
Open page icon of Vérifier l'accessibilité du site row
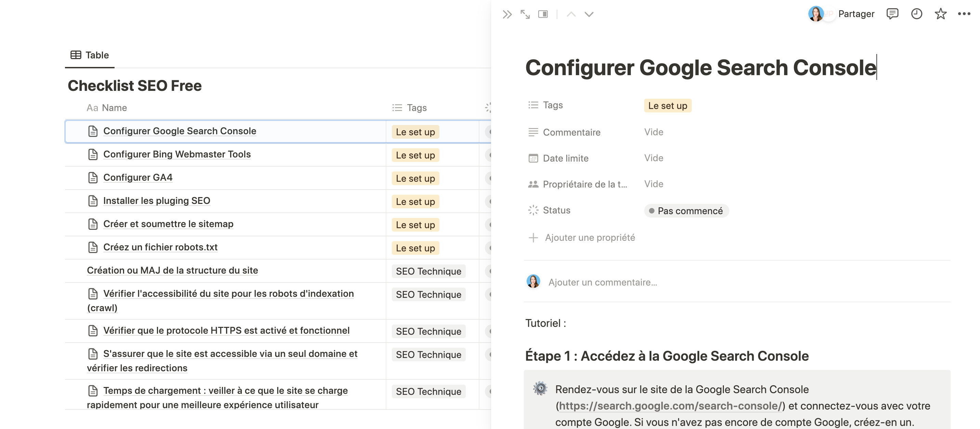tap(93, 294)
